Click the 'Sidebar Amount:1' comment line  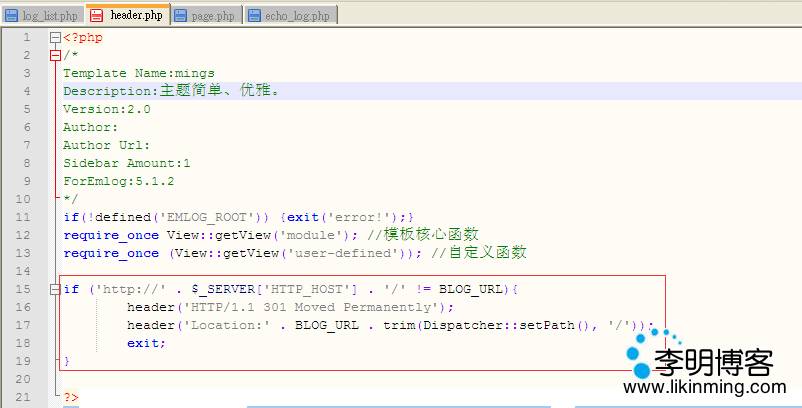pyautogui.click(x=126, y=163)
